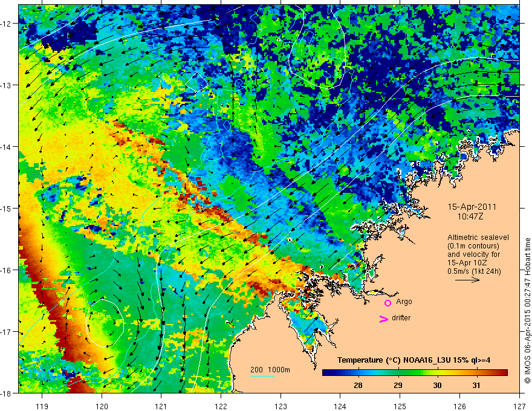The height and width of the screenshot is (411, 532).
Task: Click longitude axis label 125
Action: coord(400,407)
